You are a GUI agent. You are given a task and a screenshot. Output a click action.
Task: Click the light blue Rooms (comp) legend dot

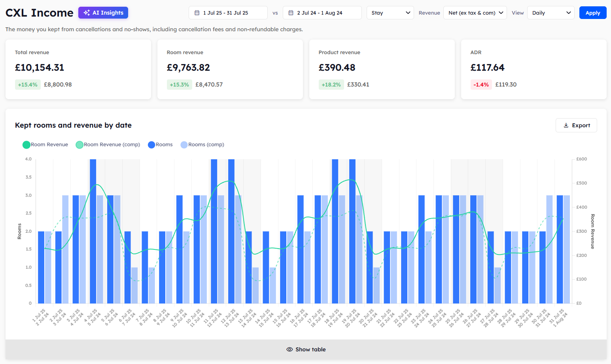click(x=184, y=145)
